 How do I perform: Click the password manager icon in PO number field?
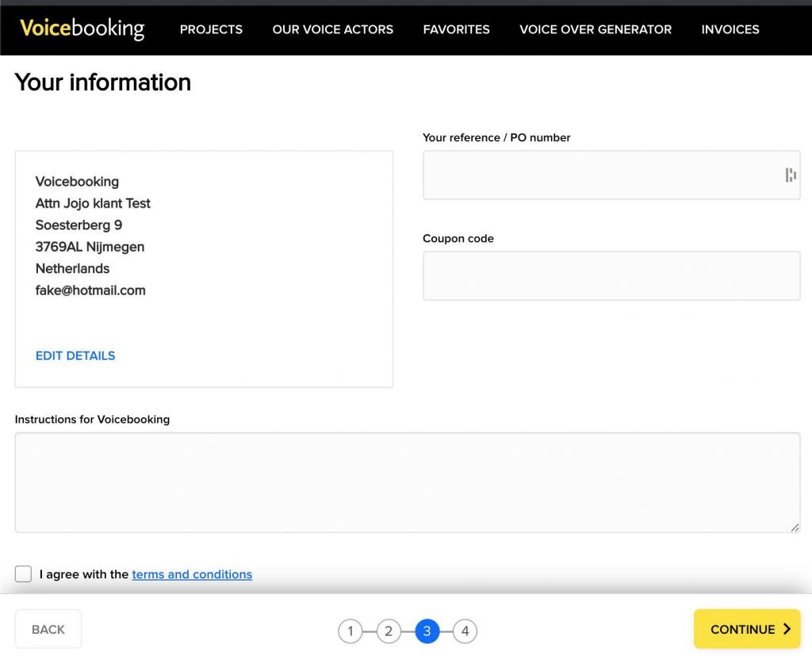pos(791,175)
